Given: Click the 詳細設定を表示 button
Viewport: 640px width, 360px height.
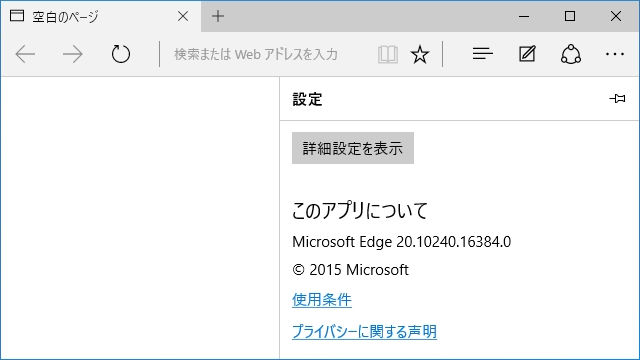Looking at the screenshot, I should (353, 148).
